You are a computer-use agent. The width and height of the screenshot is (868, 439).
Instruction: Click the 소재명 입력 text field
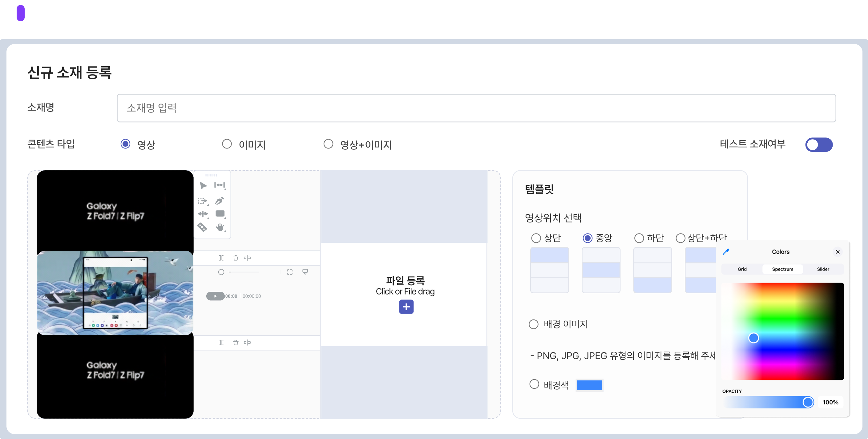click(476, 108)
